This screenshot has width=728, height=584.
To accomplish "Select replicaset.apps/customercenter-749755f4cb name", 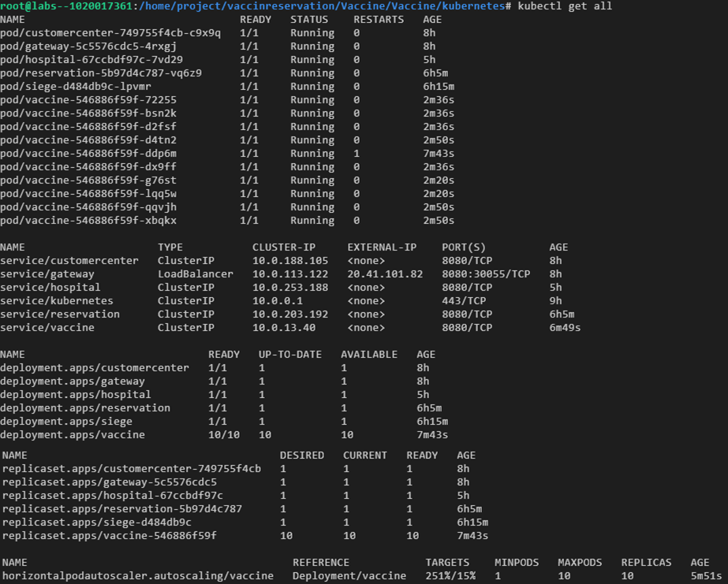I will coord(132,469).
